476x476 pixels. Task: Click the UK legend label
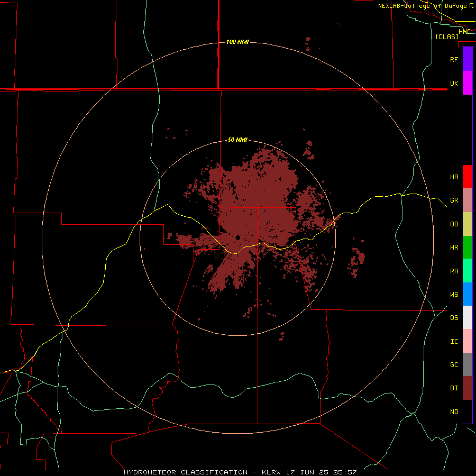tap(454, 83)
